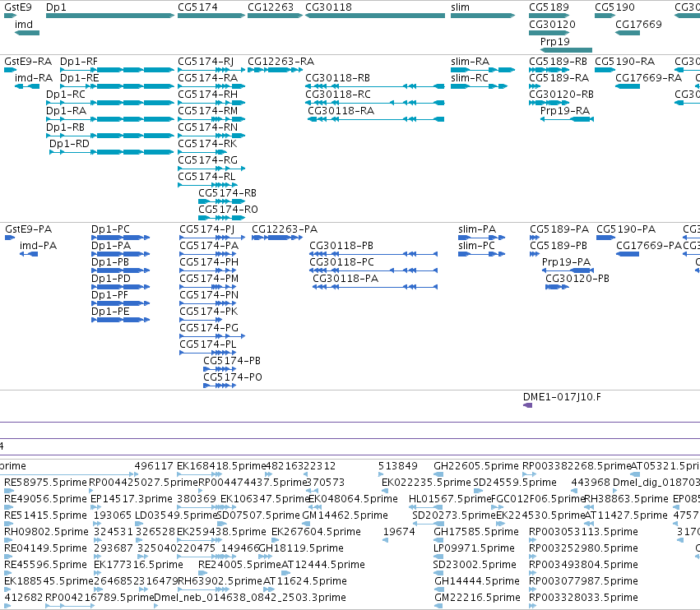Open the CG30120-RB transcript label
The image size is (700, 610).
click(561, 95)
